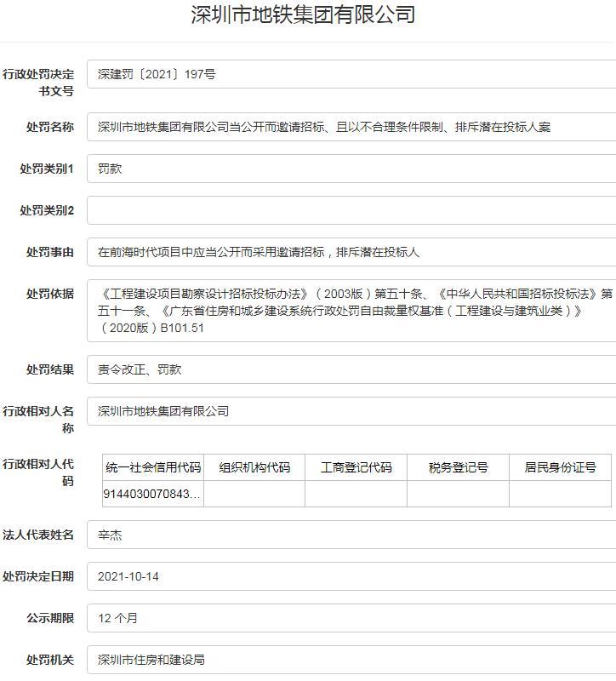Click the 组织机构代码 column header
616x681 pixels.
point(254,467)
